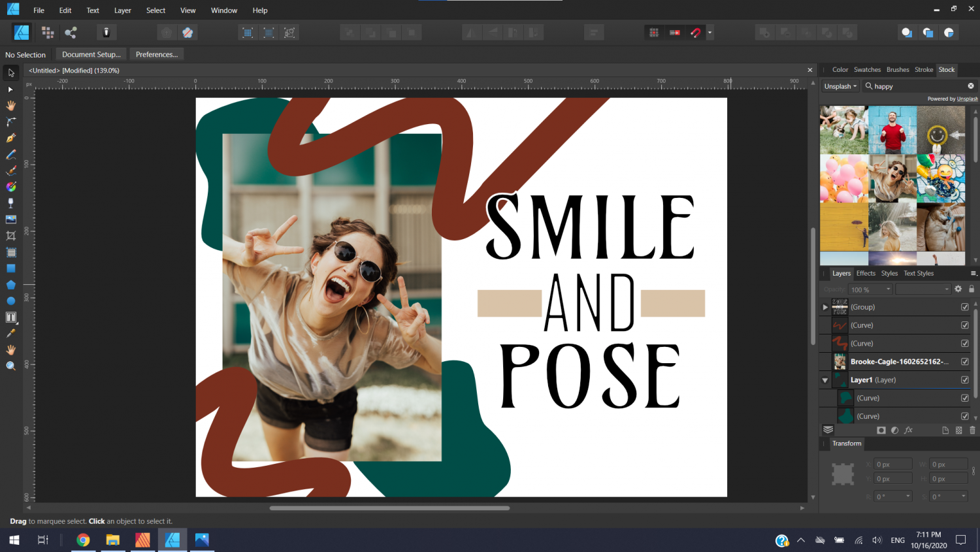Uncheck the Layer1 visibility checkbox

coord(965,380)
